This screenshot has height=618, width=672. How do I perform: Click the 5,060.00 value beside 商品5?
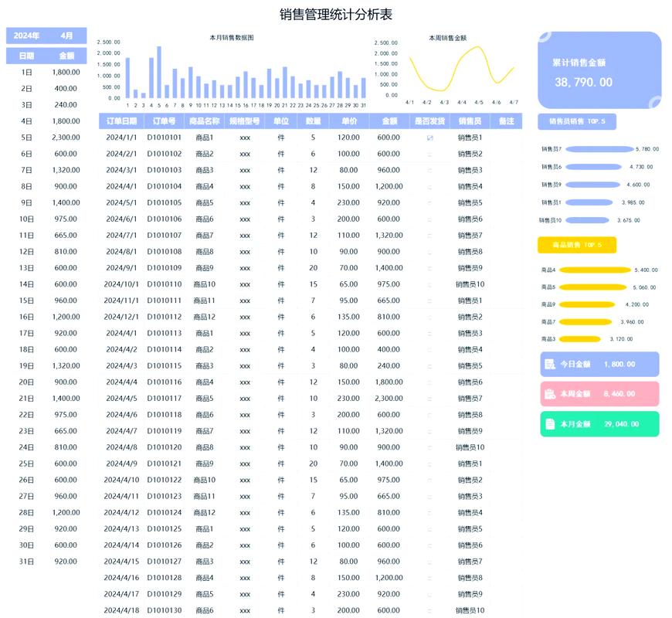coord(644,287)
